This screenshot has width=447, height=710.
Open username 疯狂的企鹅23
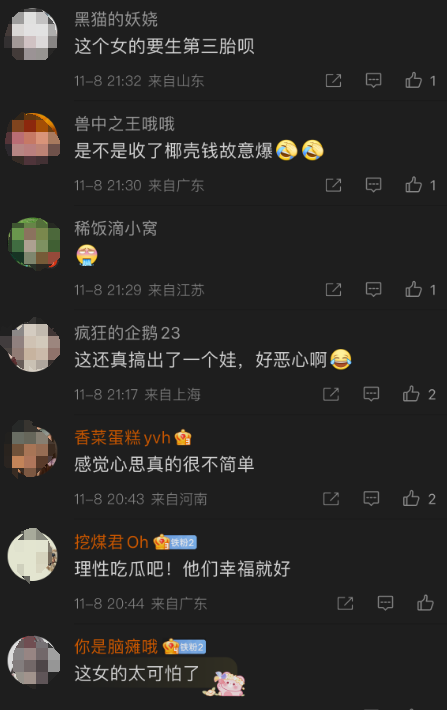click(x=127, y=333)
